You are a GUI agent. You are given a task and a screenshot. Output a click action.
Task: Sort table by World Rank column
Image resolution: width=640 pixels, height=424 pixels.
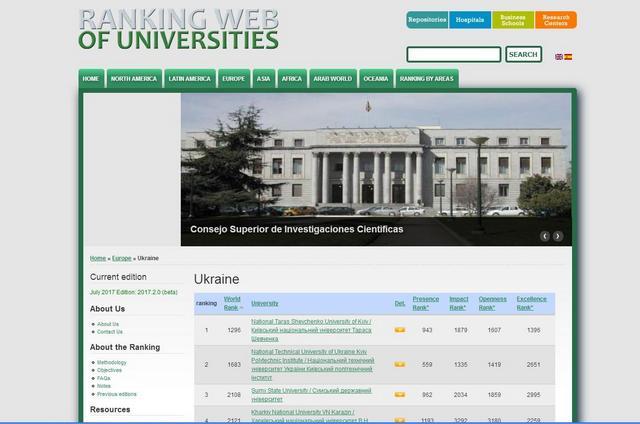click(x=232, y=303)
